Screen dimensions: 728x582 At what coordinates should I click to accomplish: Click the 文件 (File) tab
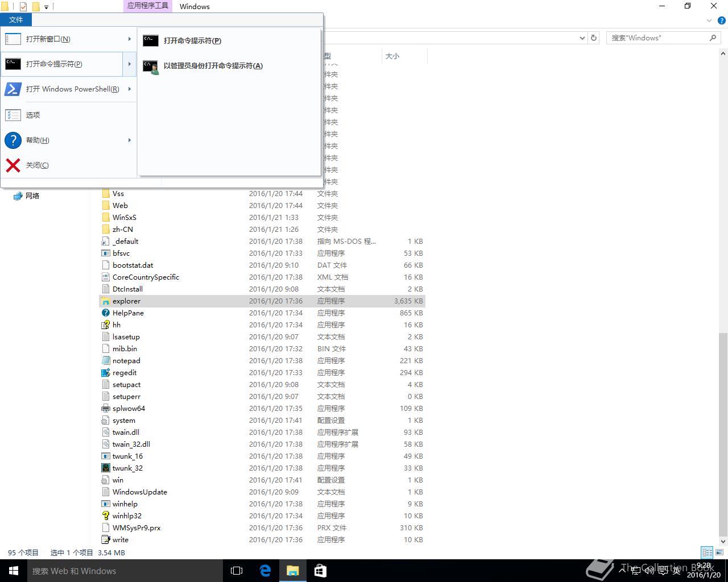click(x=16, y=19)
